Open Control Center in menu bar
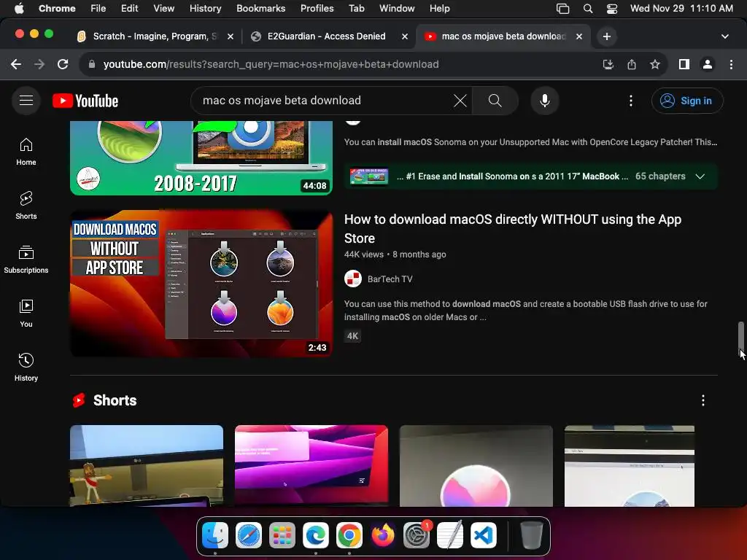 point(612,8)
